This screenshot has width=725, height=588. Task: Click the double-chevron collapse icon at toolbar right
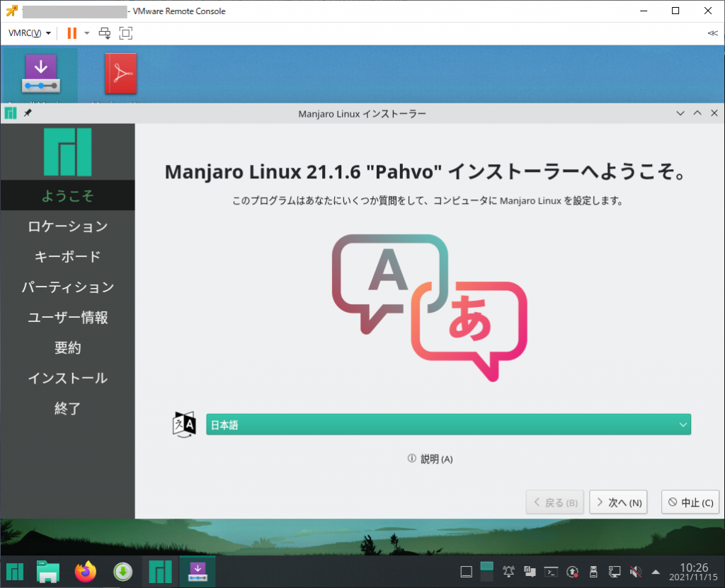[712, 33]
